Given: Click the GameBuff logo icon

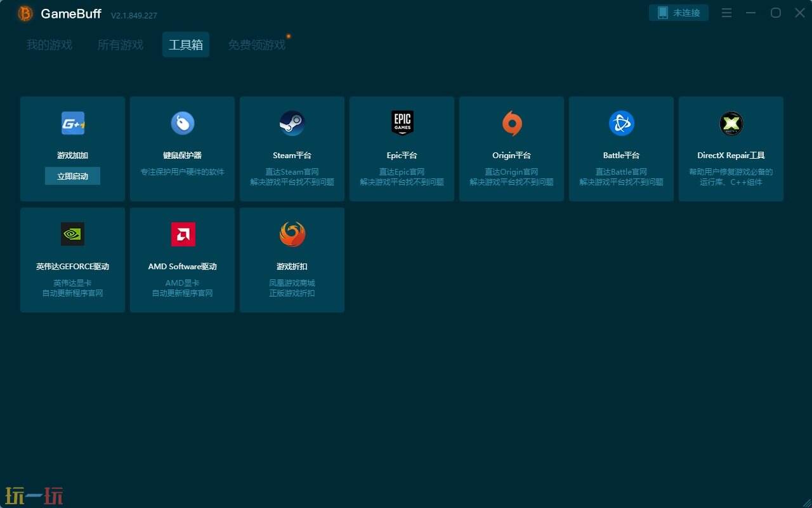Looking at the screenshot, I should pyautogui.click(x=25, y=13).
